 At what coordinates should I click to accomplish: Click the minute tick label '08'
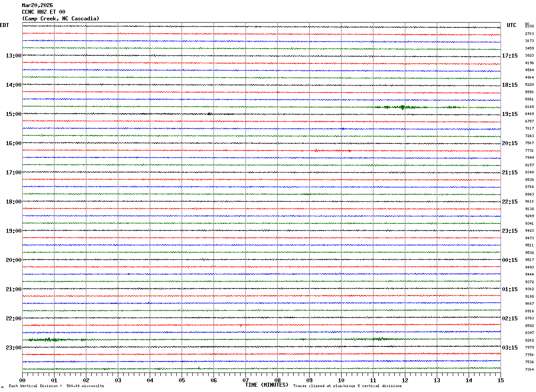coord(278,380)
